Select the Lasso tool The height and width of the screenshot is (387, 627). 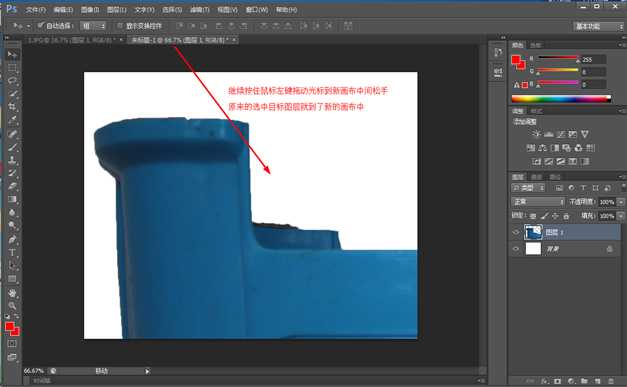tap(12, 81)
